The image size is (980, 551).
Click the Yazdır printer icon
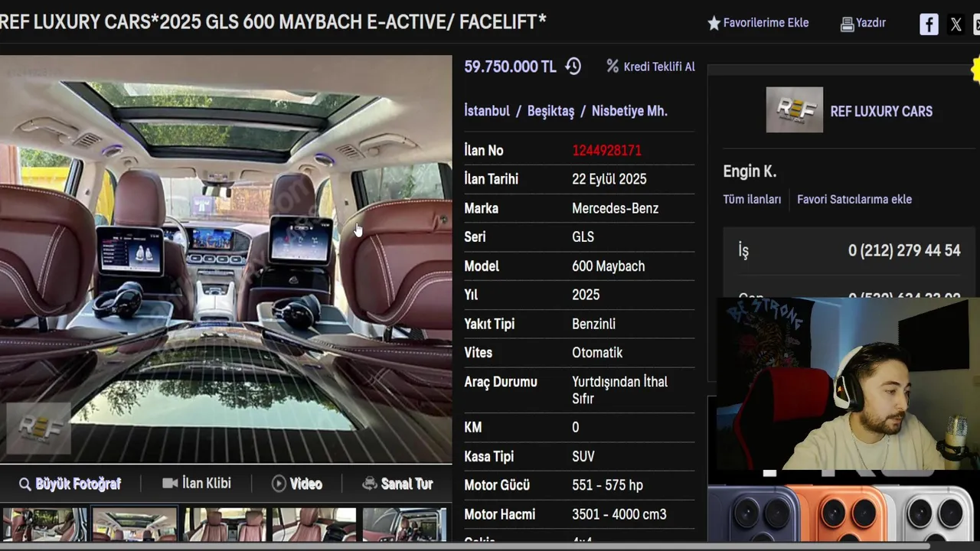847,24
